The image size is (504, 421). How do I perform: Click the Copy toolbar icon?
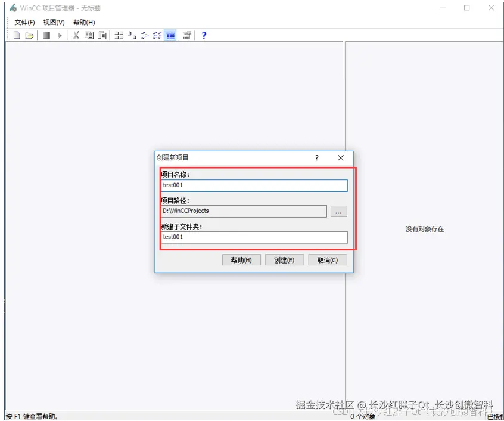click(89, 35)
